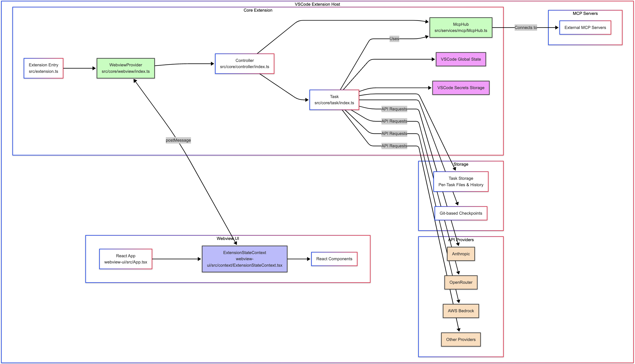Select the ExtensionStateContext purple node

[244, 259]
